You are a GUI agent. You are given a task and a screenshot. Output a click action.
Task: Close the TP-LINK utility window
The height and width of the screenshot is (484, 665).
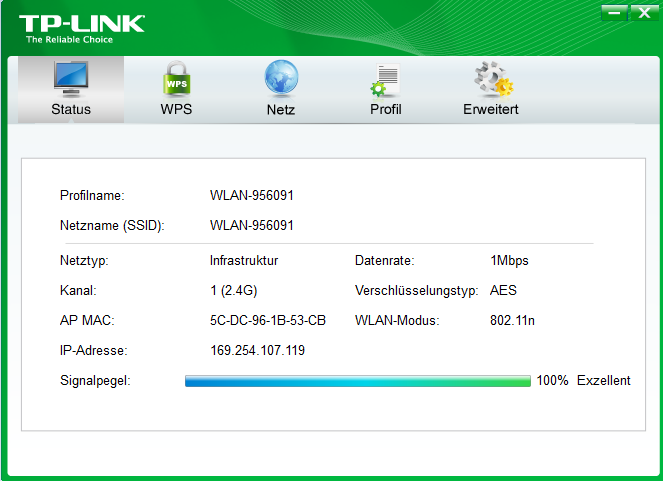coord(644,13)
